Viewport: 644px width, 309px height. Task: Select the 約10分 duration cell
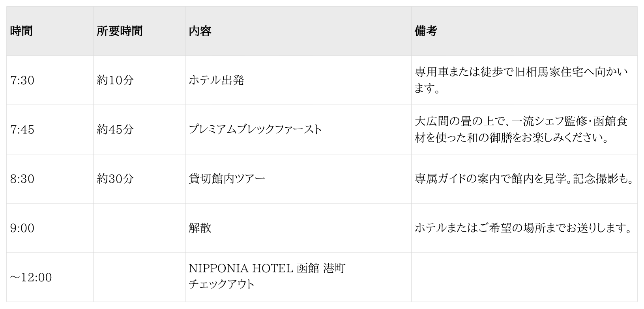[x=115, y=80]
